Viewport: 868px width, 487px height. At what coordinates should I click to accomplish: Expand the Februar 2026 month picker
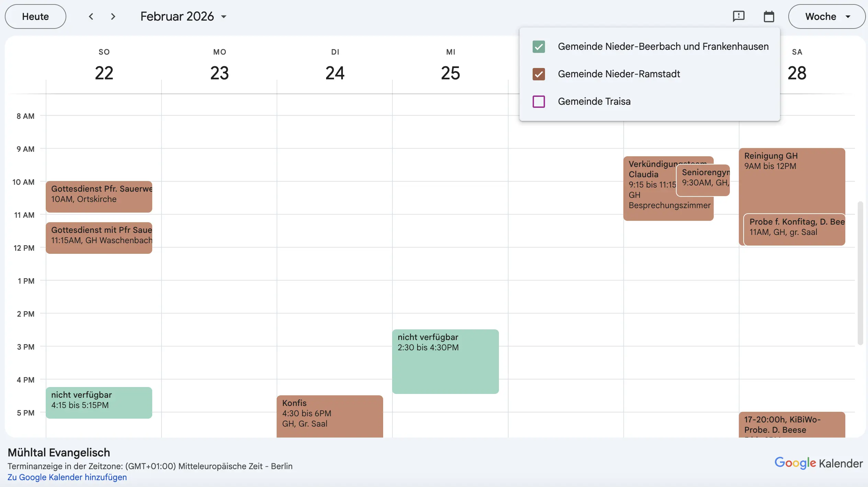point(177,16)
